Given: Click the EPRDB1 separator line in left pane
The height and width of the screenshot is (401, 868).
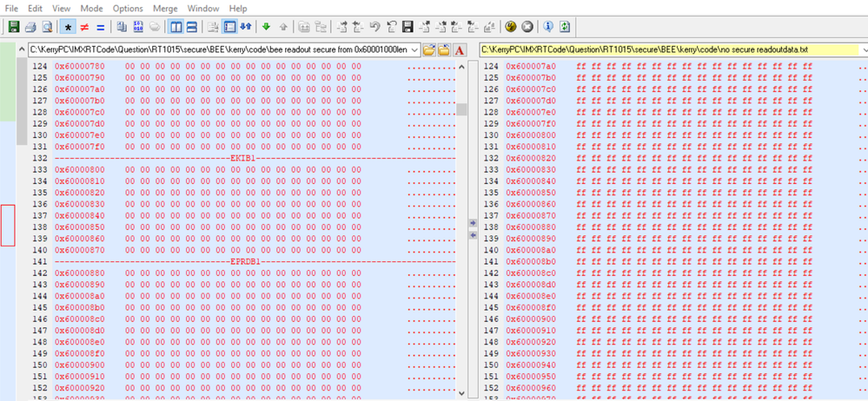Looking at the screenshot, I should click(255, 261).
